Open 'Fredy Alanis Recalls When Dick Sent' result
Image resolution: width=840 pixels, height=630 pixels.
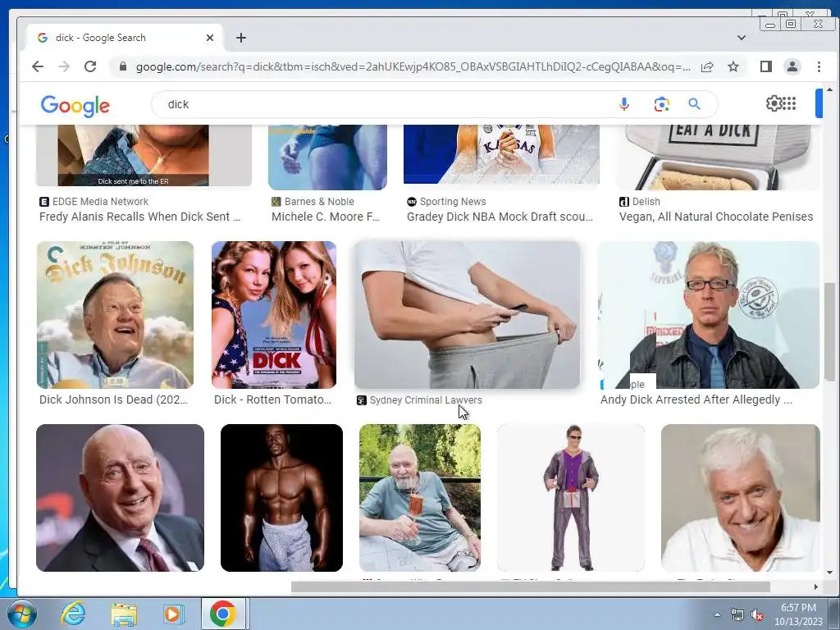pyautogui.click(x=139, y=217)
